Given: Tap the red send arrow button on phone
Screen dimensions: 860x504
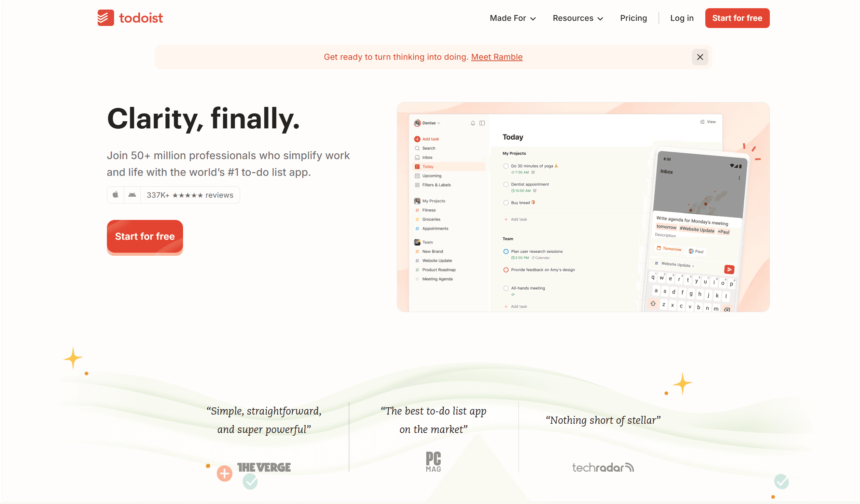Looking at the screenshot, I should 729,270.
